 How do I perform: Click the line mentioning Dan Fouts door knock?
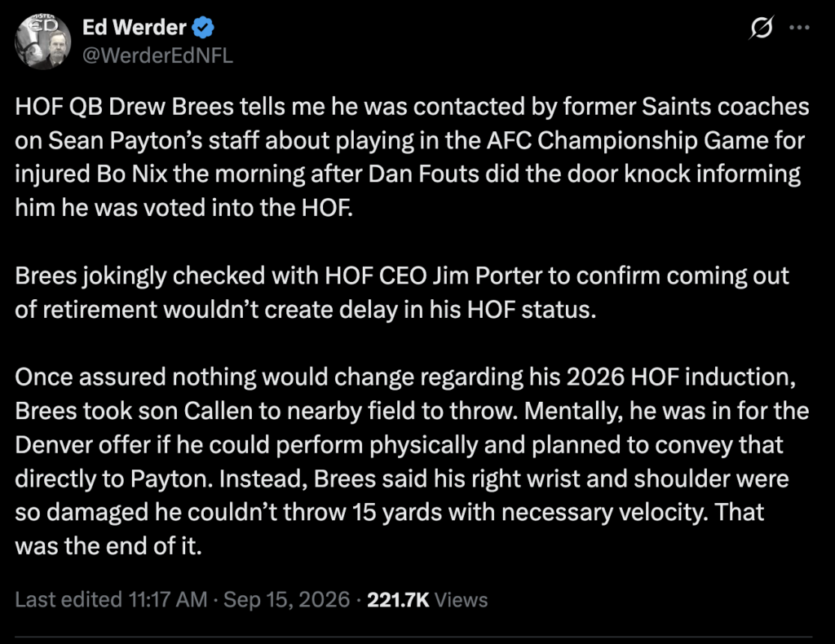point(408,174)
